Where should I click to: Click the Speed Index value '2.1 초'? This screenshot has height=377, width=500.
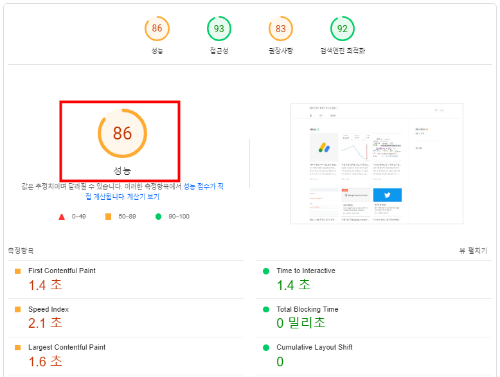point(45,323)
